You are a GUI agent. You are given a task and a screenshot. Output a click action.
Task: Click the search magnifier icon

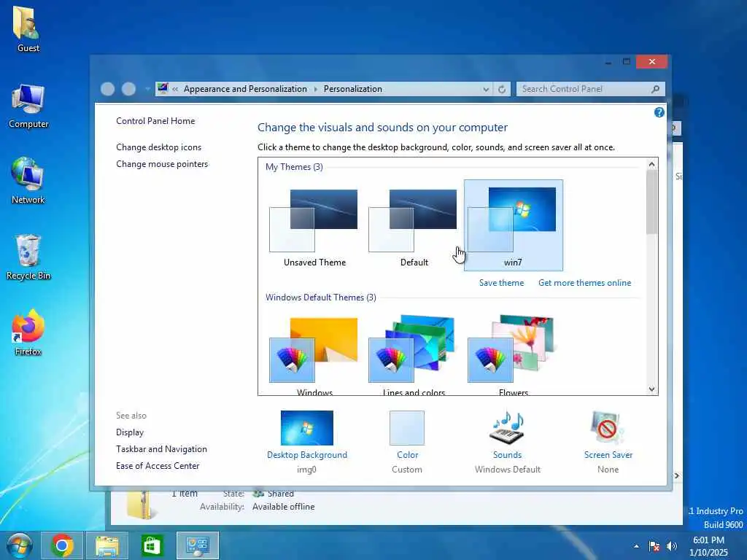point(656,89)
